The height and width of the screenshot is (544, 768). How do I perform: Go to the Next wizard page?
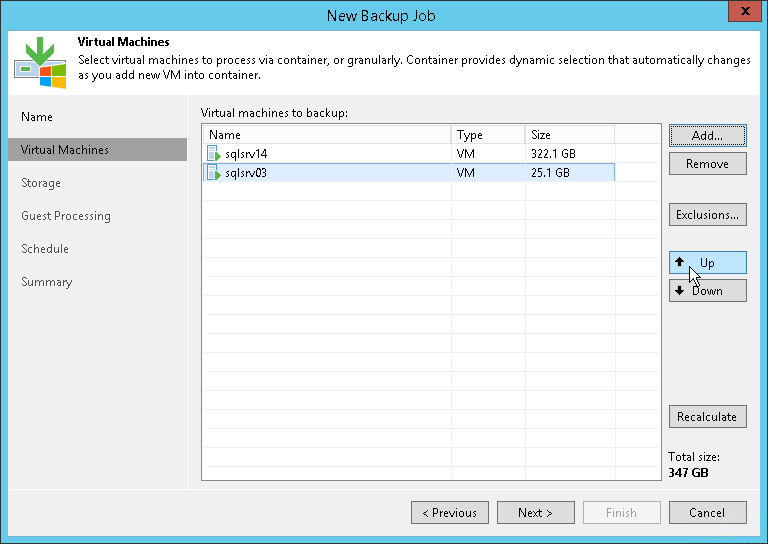tap(535, 513)
